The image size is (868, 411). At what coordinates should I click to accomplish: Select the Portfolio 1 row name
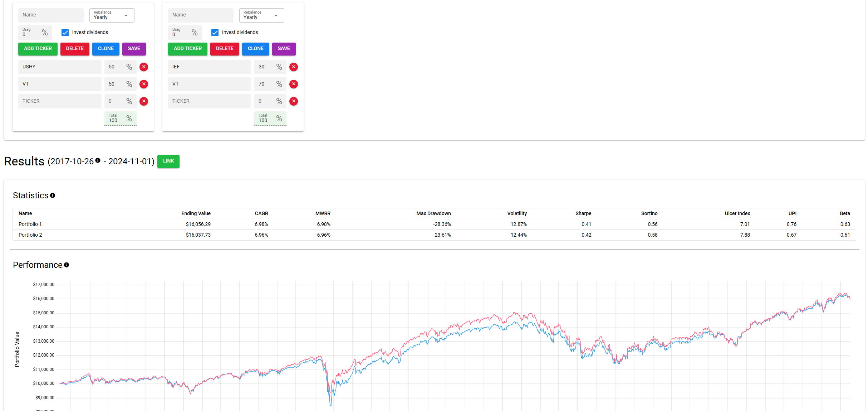pos(30,224)
